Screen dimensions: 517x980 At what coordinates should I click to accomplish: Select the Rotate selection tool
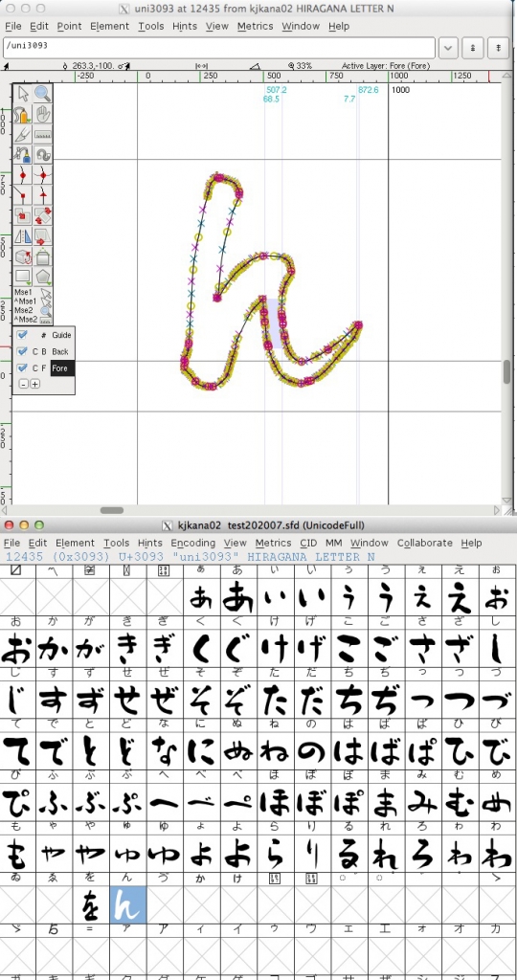[x=42, y=215]
